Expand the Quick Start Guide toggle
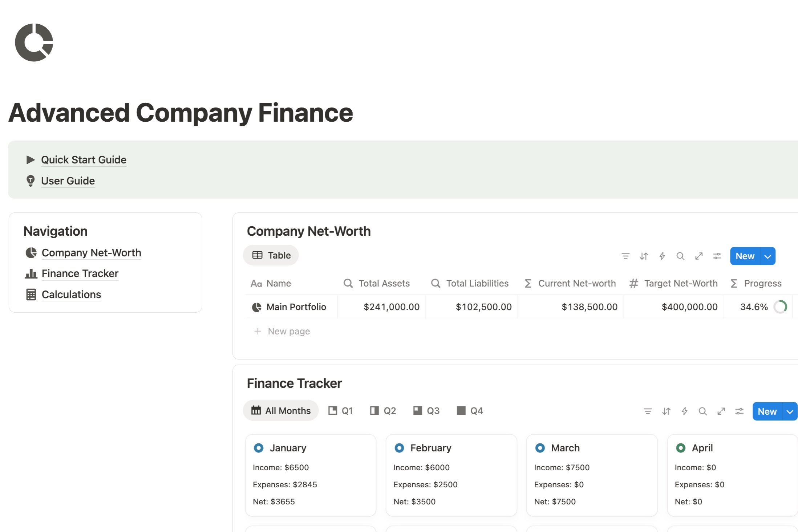Image resolution: width=798 pixels, height=532 pixels. (x=31, y=160)
